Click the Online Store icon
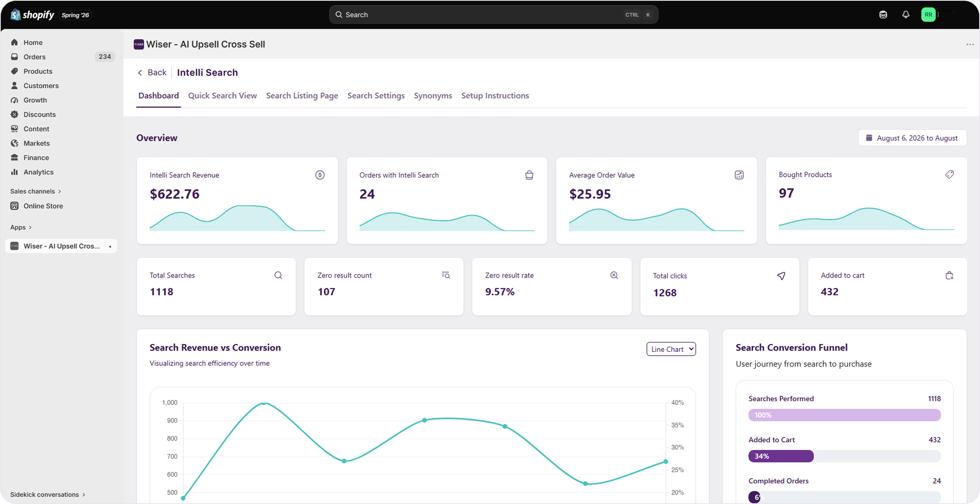The height and width of the screenshot is (504, 980). click(x=14, y=206)
